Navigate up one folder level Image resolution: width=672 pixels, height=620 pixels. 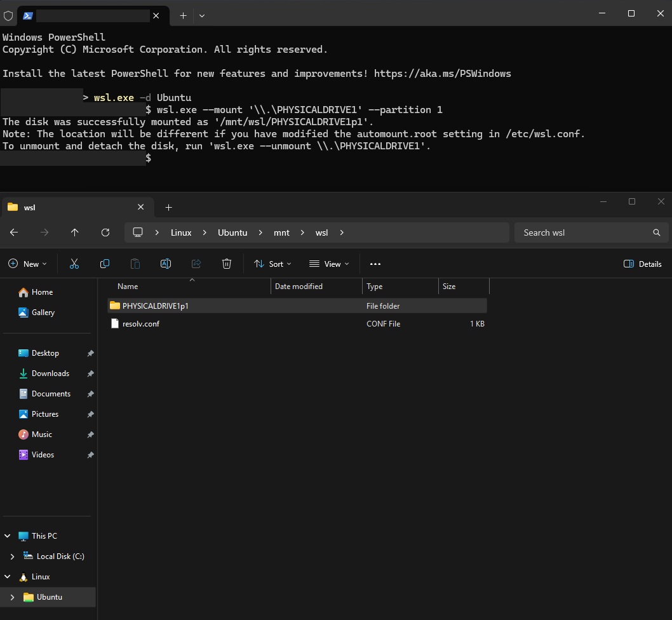(x=74, y=232)
